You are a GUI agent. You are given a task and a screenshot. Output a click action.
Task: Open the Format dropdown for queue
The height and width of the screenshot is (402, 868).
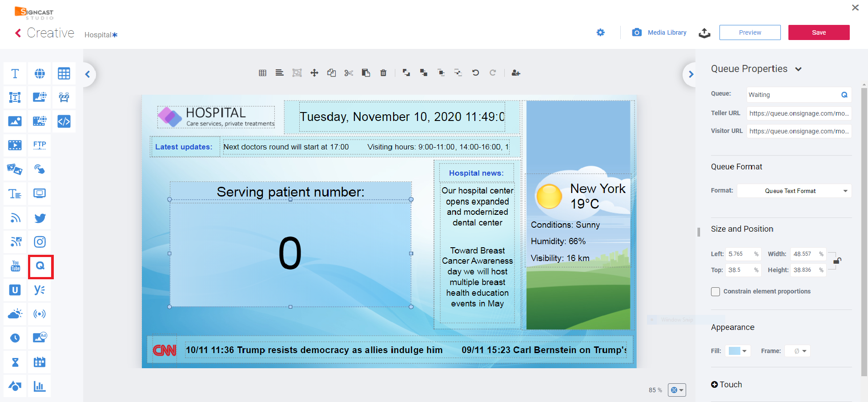click(794, 191)
